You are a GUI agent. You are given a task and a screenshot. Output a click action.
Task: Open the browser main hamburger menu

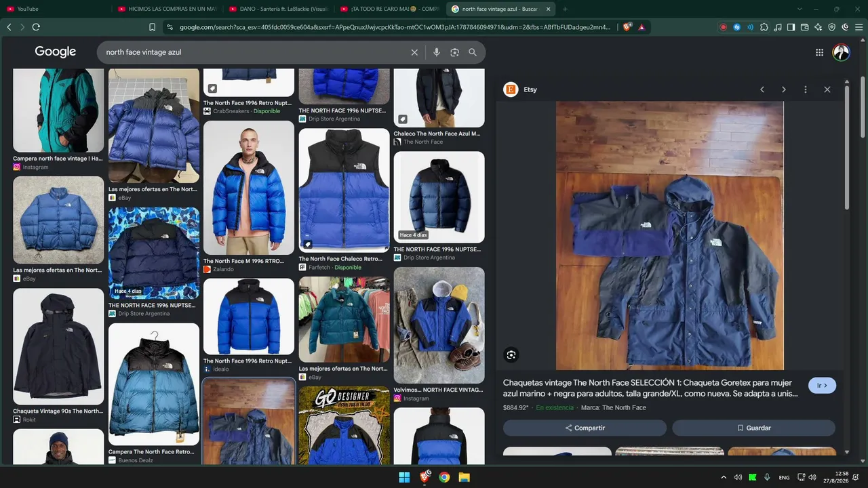coord(859,27)
